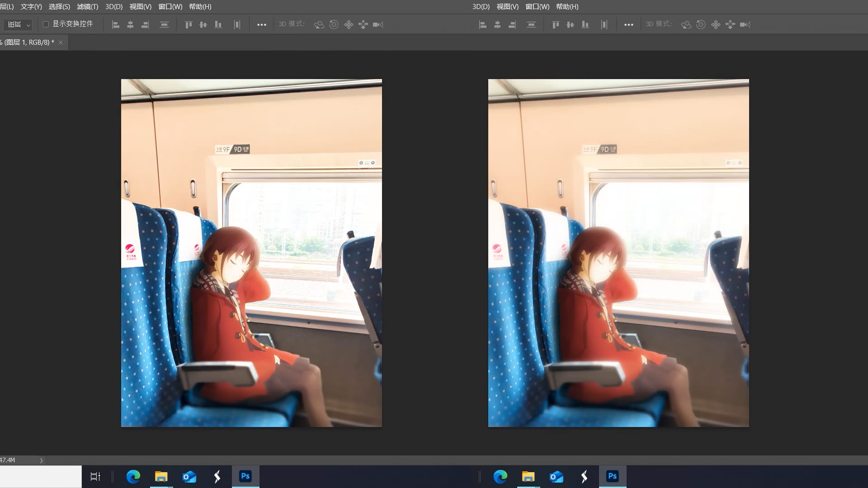This screenshot has height=488, width=868.
Task: Open Microsoft Edge from left taskbar
Action: click(x=133, y=477)
